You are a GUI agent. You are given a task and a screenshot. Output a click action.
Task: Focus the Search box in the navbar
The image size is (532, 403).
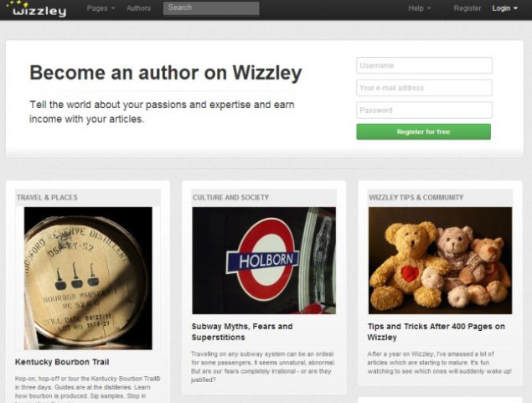[211, 8]
